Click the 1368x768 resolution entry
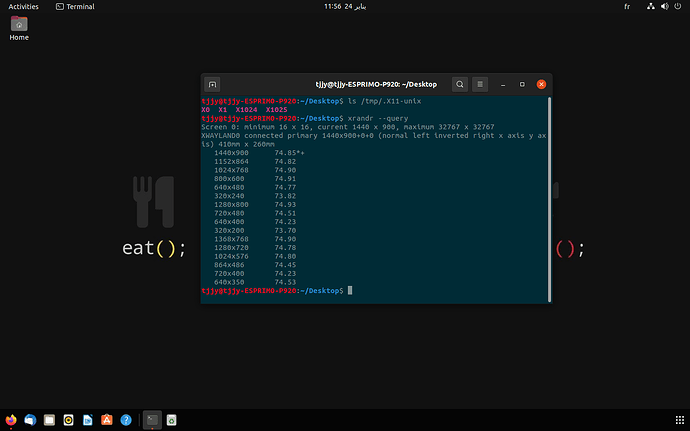Screen dimensions: 690x431 click(x=231, y=239)
